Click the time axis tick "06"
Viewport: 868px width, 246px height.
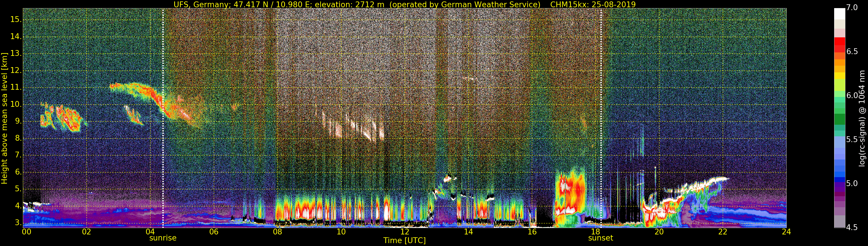214,232
